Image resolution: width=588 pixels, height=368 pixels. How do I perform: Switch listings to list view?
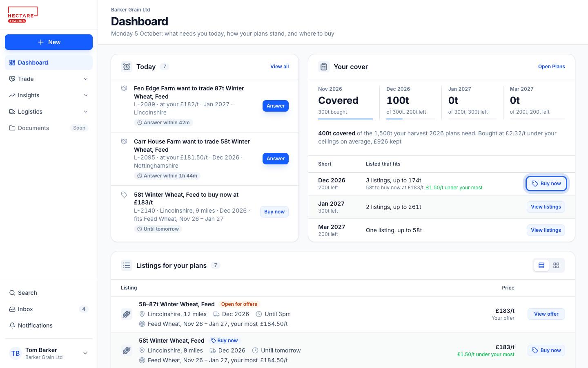coord(541,265)
